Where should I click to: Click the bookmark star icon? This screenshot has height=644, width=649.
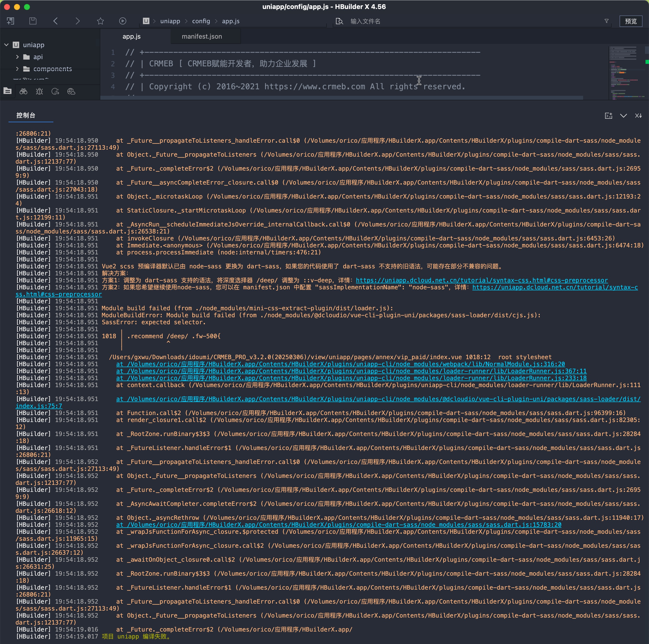point(100,21)
